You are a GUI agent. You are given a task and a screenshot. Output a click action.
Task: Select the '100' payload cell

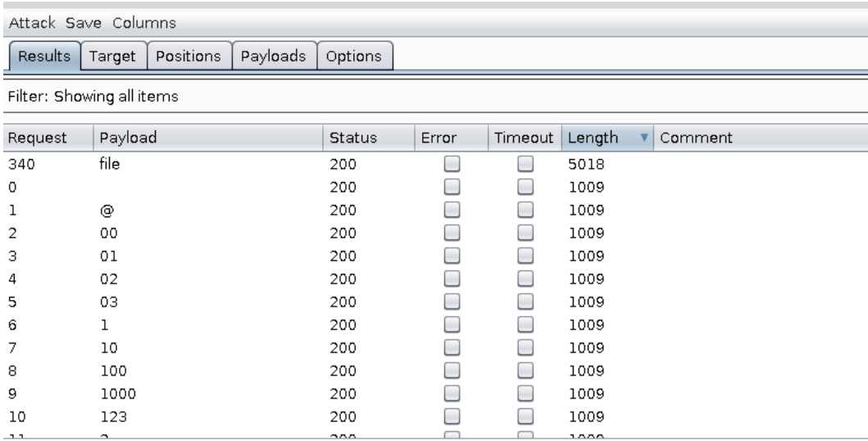tap(208, 371)
